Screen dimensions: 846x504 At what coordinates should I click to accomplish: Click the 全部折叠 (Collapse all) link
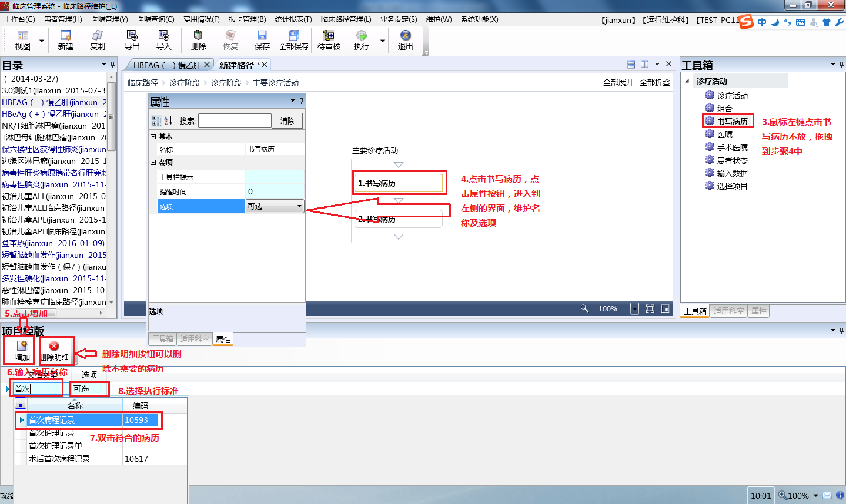(x=655, y=82)
